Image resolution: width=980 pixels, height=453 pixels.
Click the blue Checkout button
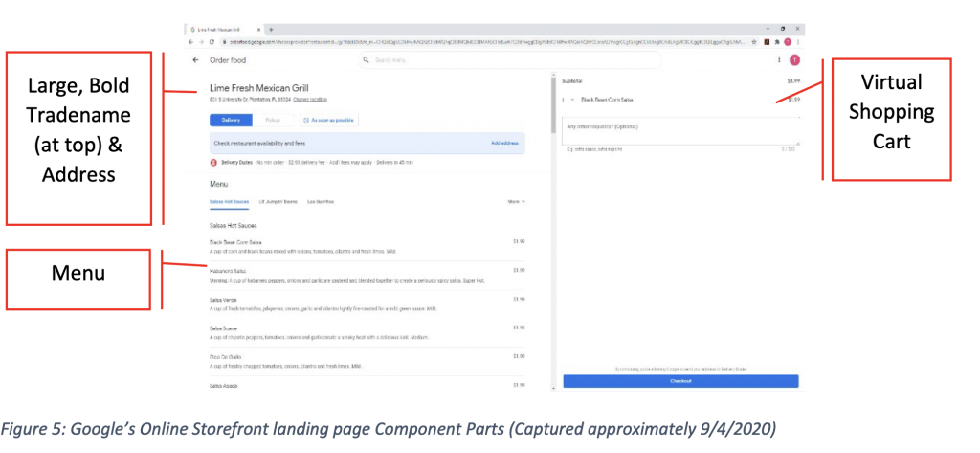coord(680,380)
